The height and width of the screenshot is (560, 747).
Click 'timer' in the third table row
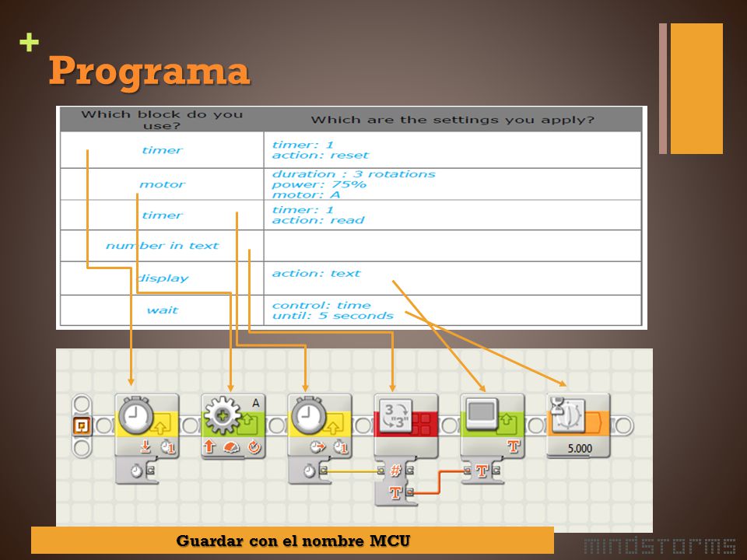click(x=162, y=215)
